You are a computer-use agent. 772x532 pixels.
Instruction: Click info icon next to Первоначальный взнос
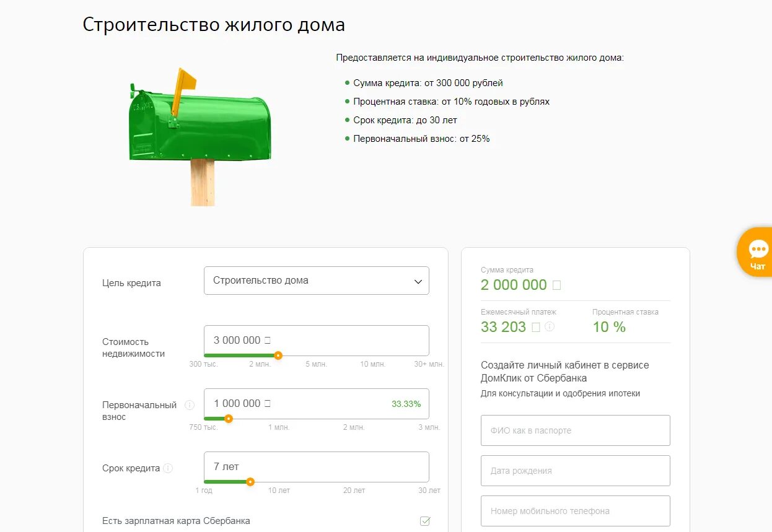pos(190,405)
